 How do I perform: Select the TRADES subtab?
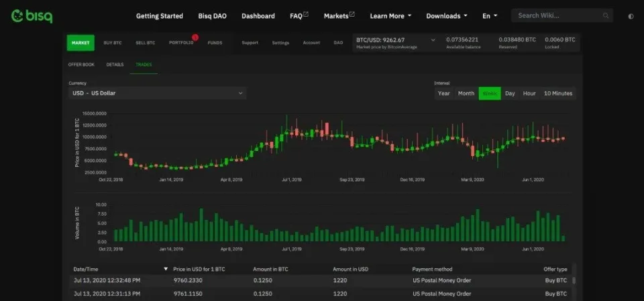coord(144,65)
